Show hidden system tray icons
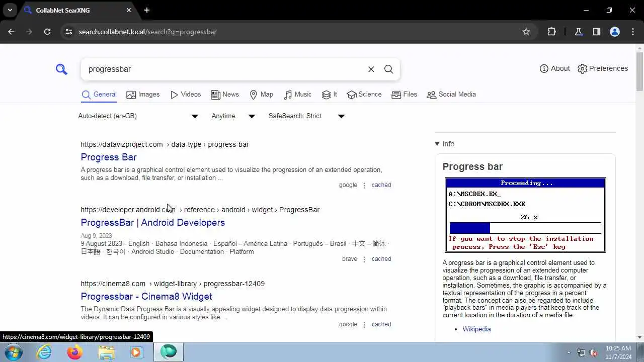The width and height of the screenshot is (644, 362). (x=569, y=353)
